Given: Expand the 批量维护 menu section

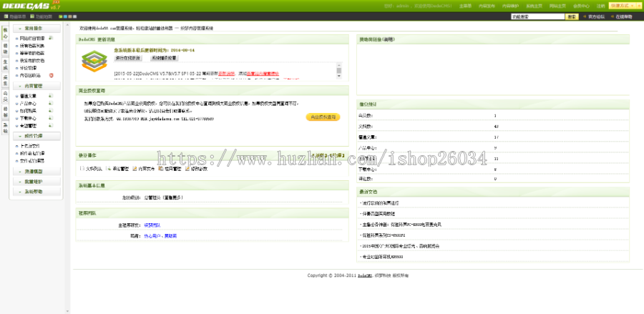Looking at the screenshot, I should tap(36, 182).
